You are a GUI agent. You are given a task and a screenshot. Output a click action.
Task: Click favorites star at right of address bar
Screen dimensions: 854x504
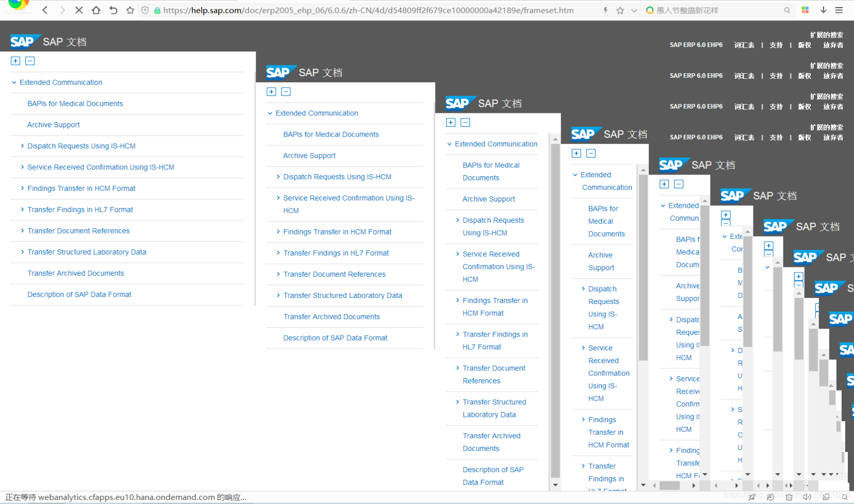click(x=620, y=10)
